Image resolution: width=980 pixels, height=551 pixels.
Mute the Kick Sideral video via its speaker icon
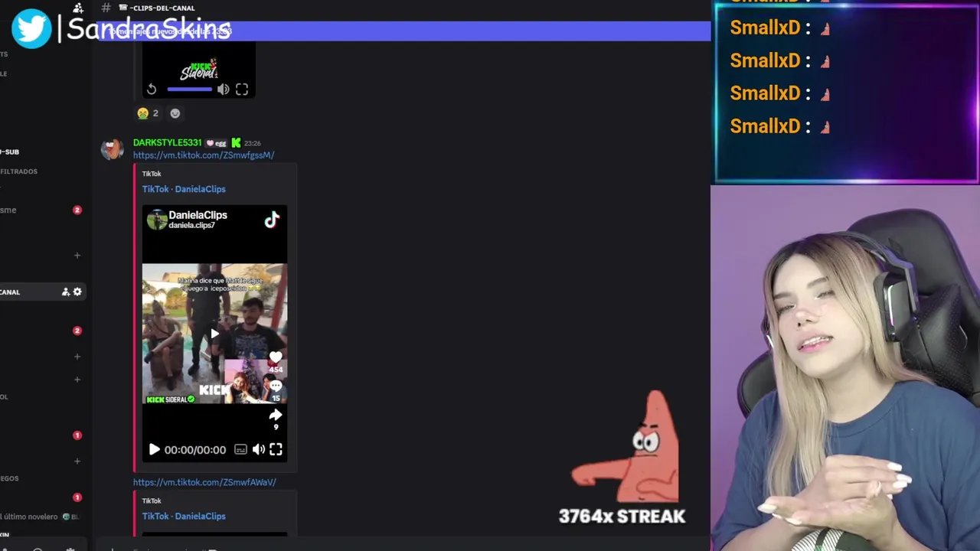(x=223, y=90)
